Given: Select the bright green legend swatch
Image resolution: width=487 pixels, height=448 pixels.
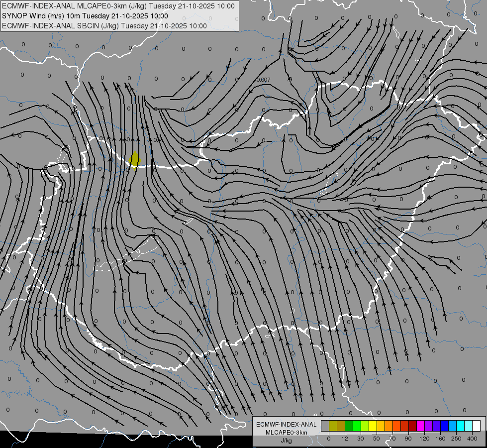Looking at the screenshot, I should (357, 426).
